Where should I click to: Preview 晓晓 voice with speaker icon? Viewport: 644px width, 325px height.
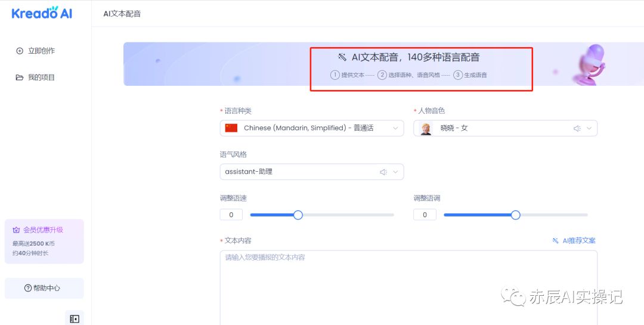point(577,128)
